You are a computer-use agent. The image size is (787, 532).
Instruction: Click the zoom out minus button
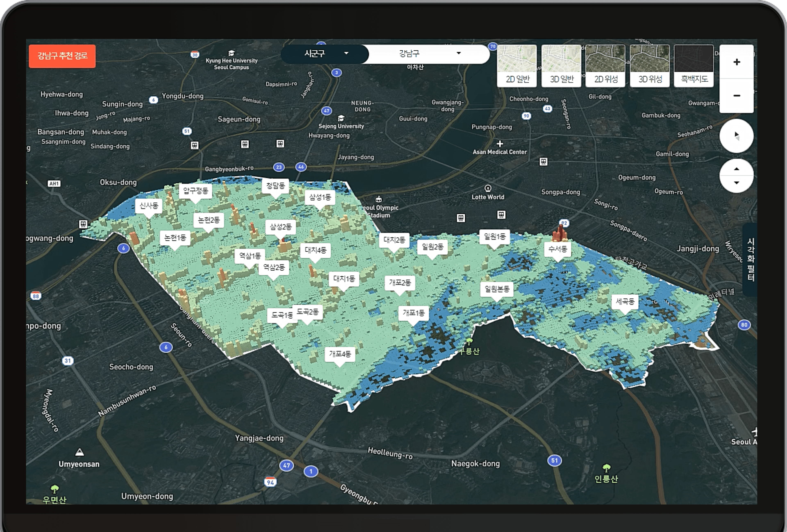[x=737, y=96]
